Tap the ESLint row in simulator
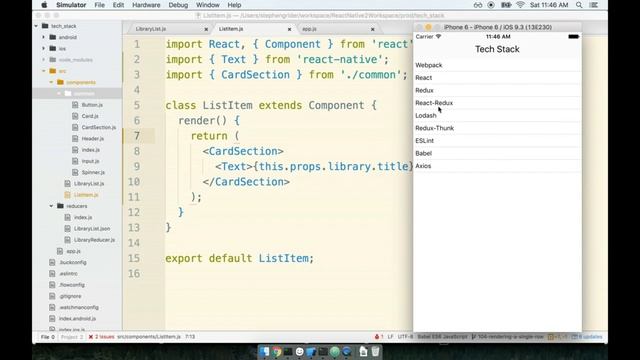 497,141
